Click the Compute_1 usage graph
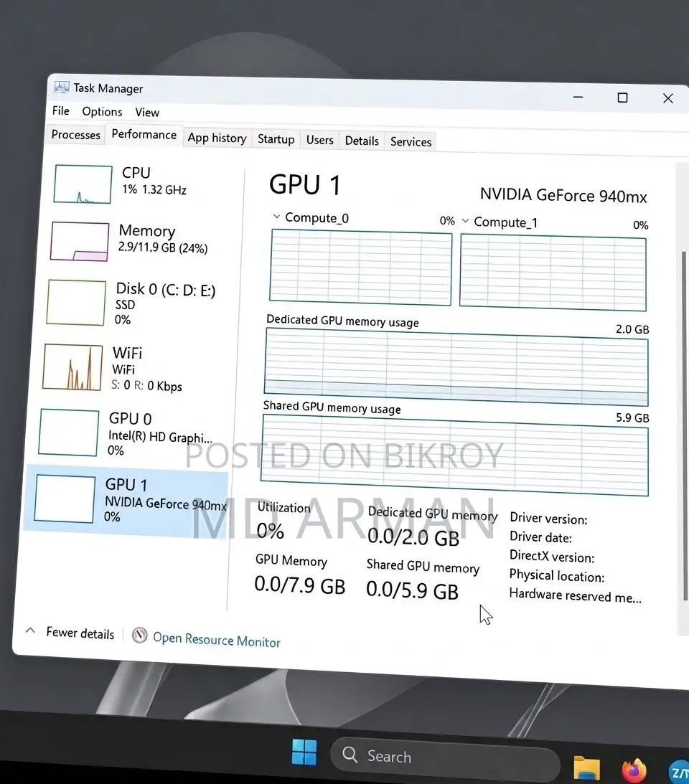This screenshot has height=784, width=689. 553,273
